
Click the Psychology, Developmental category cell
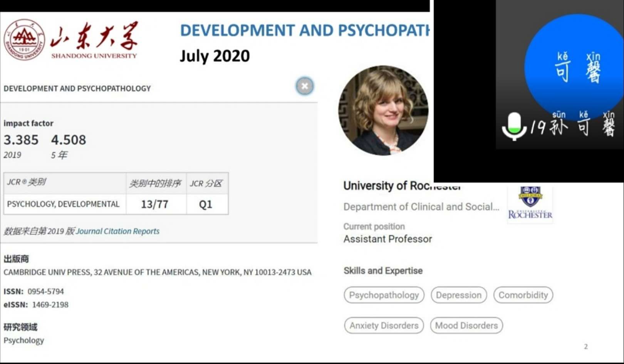[x=64, y=204]
